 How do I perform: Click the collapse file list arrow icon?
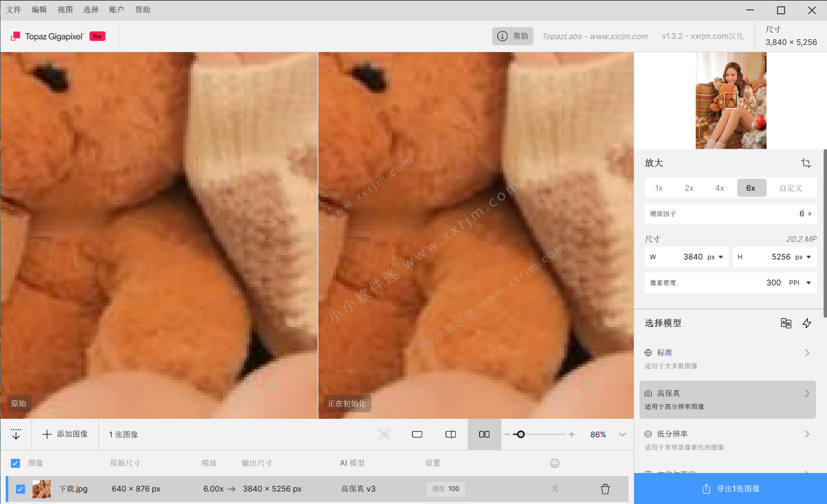[x=16, y=434]
